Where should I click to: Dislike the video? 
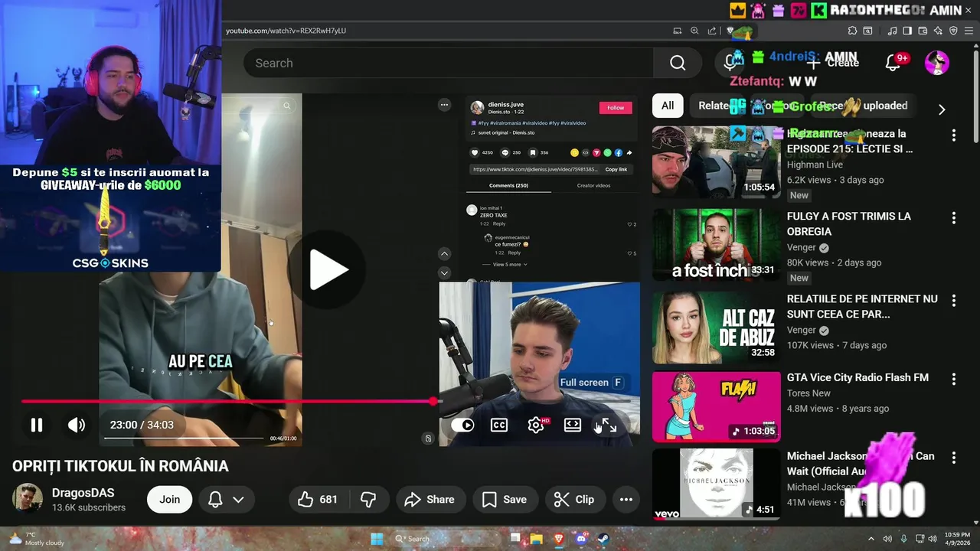(368, 499)
